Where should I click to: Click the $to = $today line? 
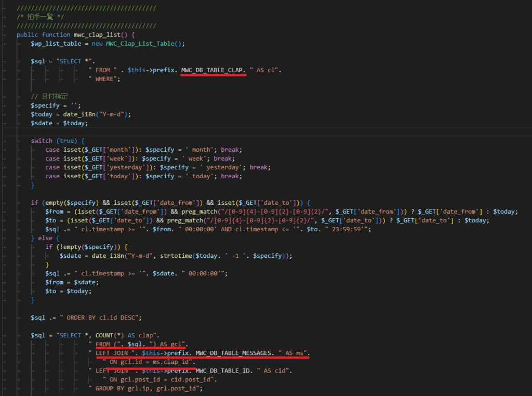68,291
